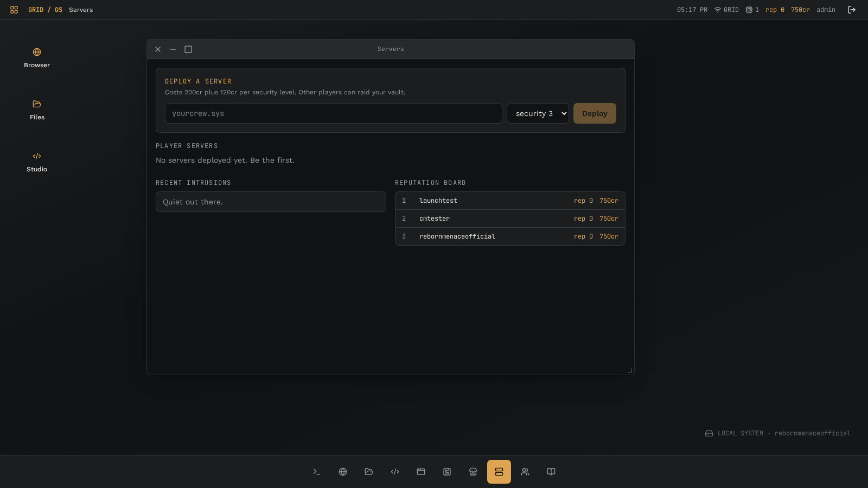Open the Browser globe icon in dock
Screen dimensions: 868x488
[x=343, y=472]
